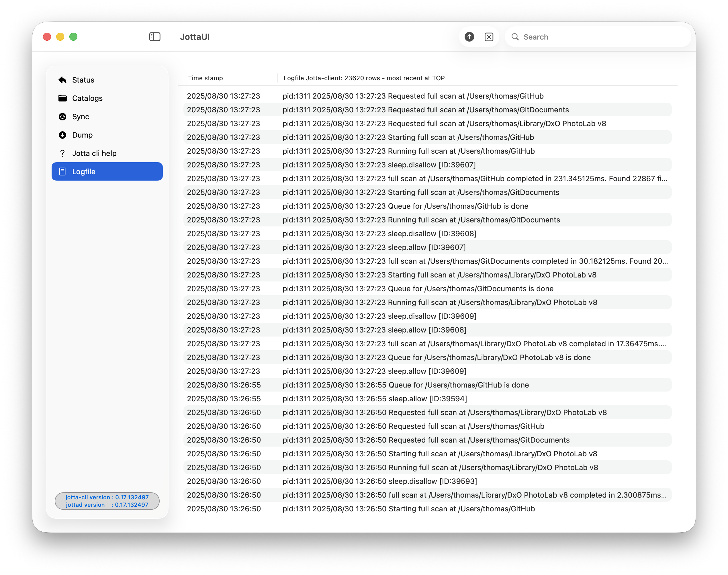Select row: sleep.disallow [ID:39609]
The image size is (728, 575).
pos(427,316)
